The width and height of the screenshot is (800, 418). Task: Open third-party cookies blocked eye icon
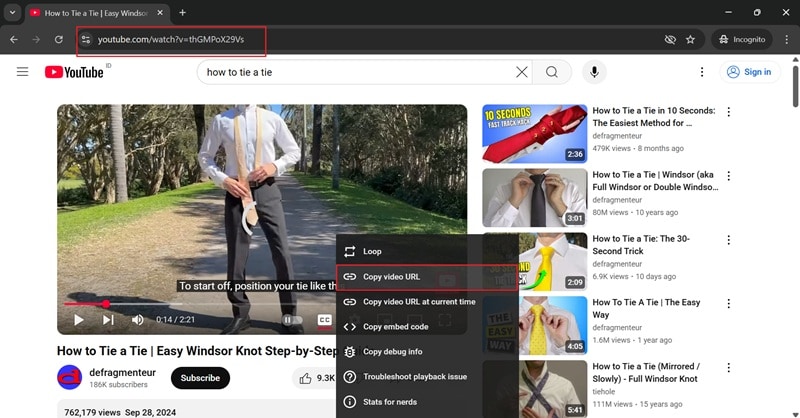pos(670,39)
